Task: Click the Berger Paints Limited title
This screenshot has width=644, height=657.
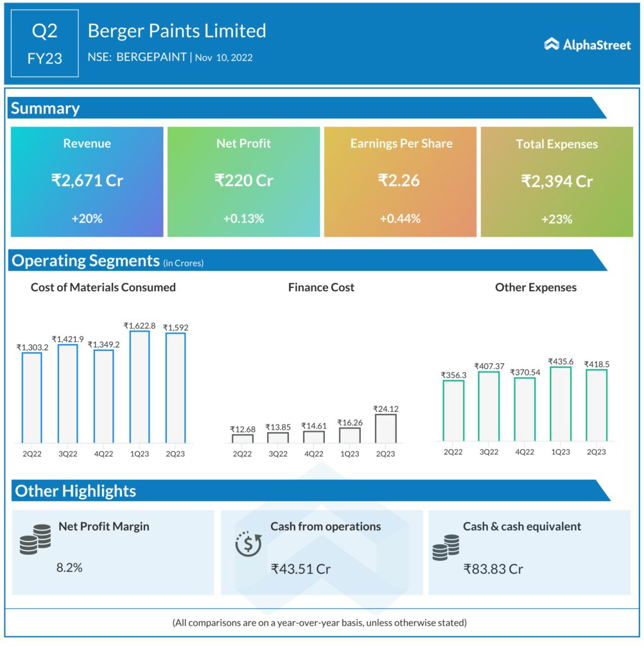Action: point(177,30)
